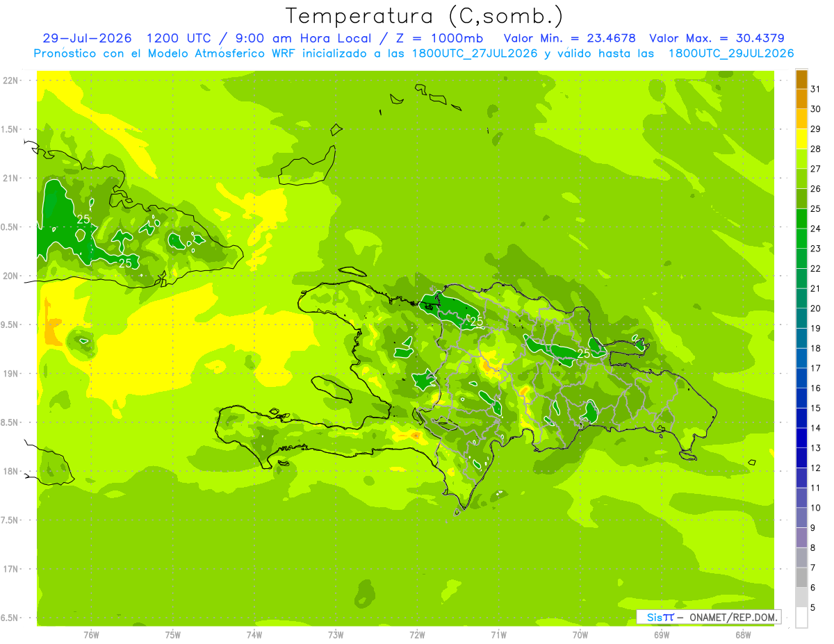Click the "20N" latitude axis label
The width and height of the screenshot is (834, 644).
point(12,276)
